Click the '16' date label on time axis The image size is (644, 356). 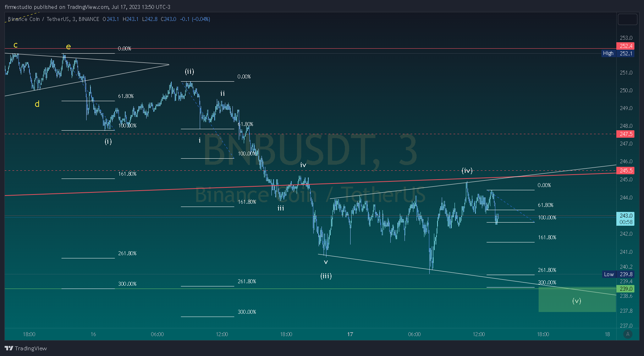(x=93, y=334)
